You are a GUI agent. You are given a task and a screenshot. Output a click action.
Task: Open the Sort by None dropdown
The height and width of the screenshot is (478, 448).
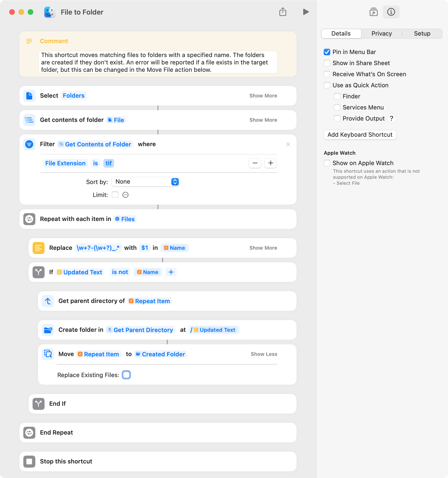[145, 182]
